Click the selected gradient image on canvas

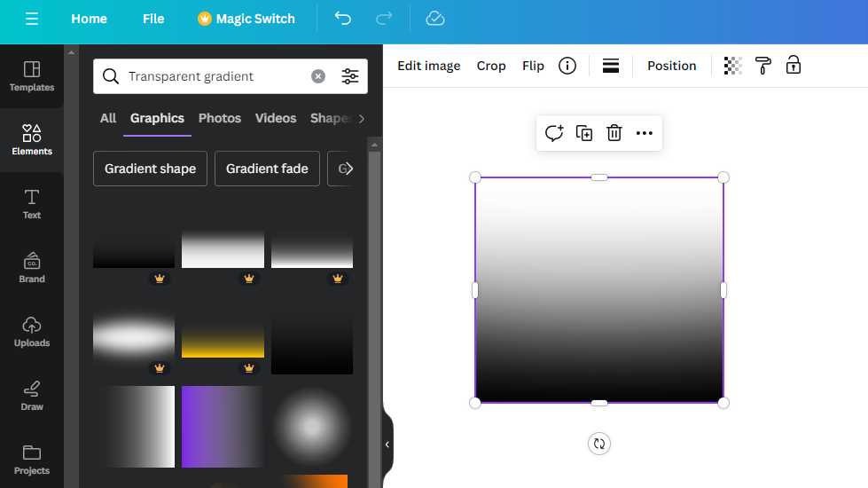point(599,290)
